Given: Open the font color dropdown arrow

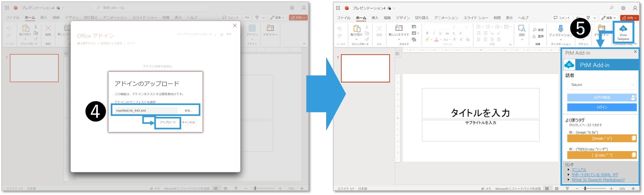Looking at the screenshot, I should pos(440,40).
